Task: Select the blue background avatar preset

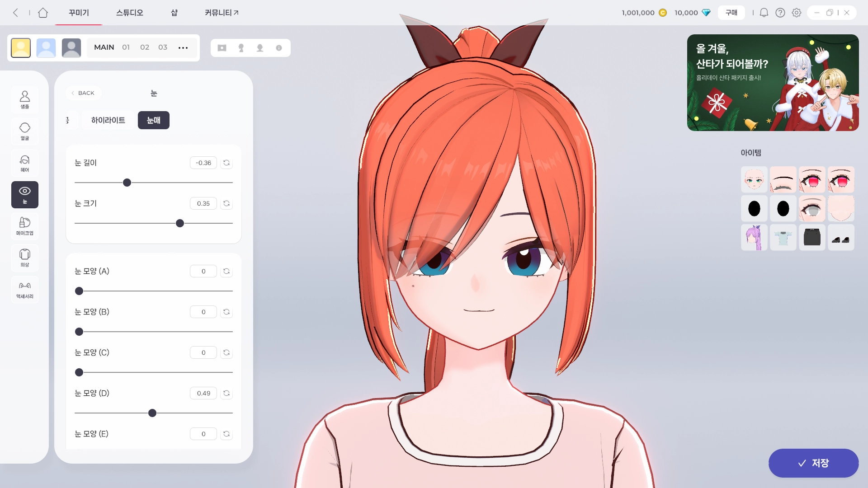Action: 46,47
